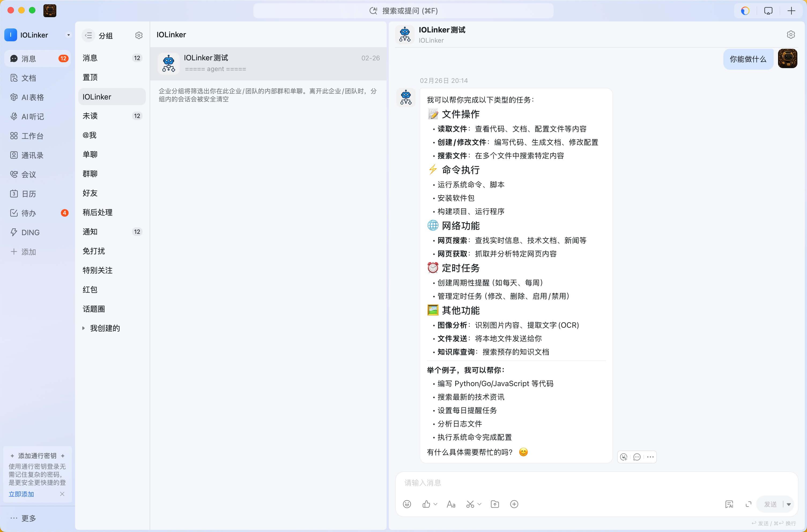Open 文档 documents in the sidebar
807x532 pixels.
[37, 78]
